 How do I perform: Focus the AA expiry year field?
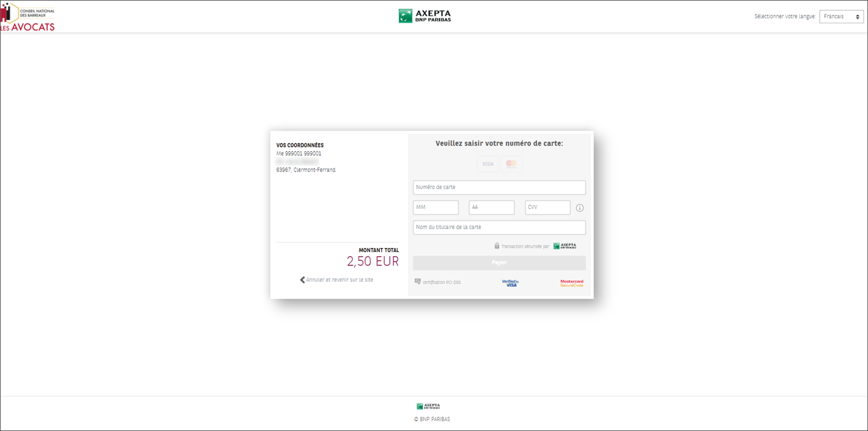pos(492,207)
